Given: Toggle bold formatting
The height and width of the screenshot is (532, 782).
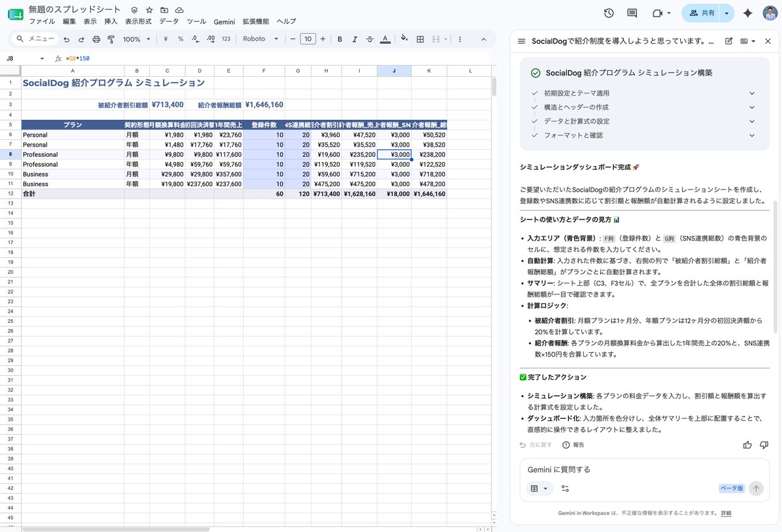Looking at the screenshot, I should click(x=340, y=39).
